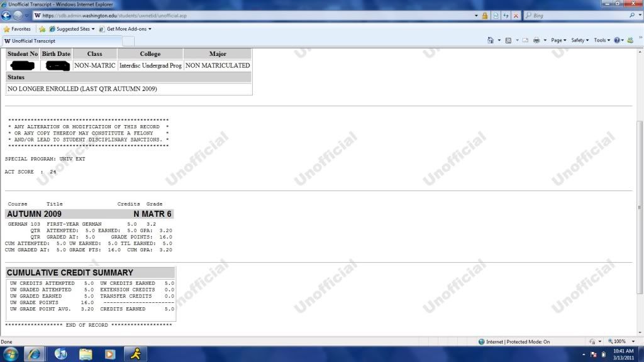Click the Windows Start orb button
This screenshot has height=362, width=644.
[x=12, y=353]
